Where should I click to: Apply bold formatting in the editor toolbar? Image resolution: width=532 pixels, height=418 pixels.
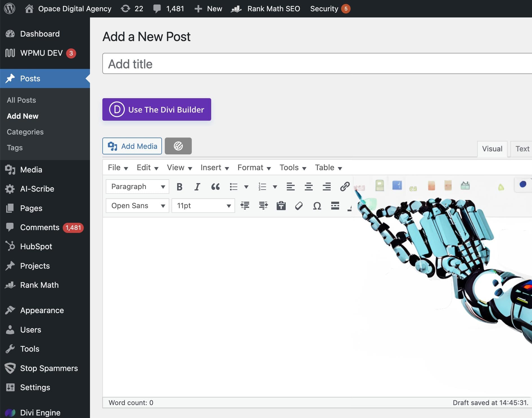pyautogui.click(x=179, y=186)
